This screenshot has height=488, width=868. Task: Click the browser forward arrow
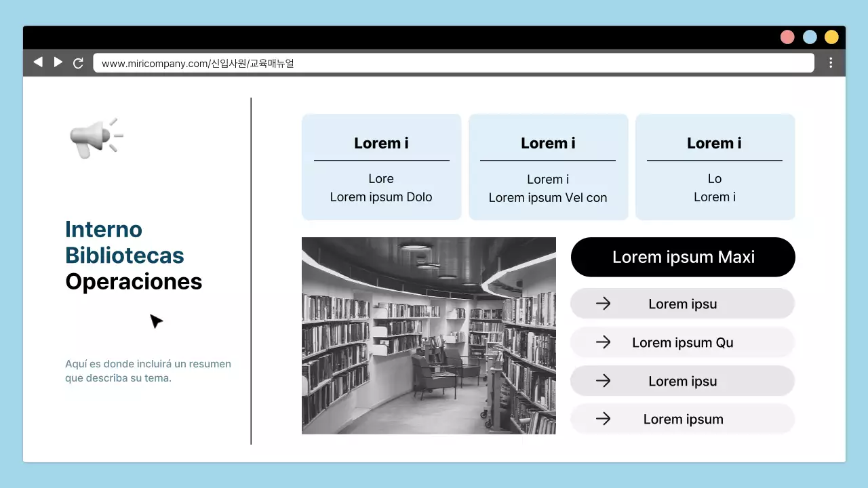(58, 62)
